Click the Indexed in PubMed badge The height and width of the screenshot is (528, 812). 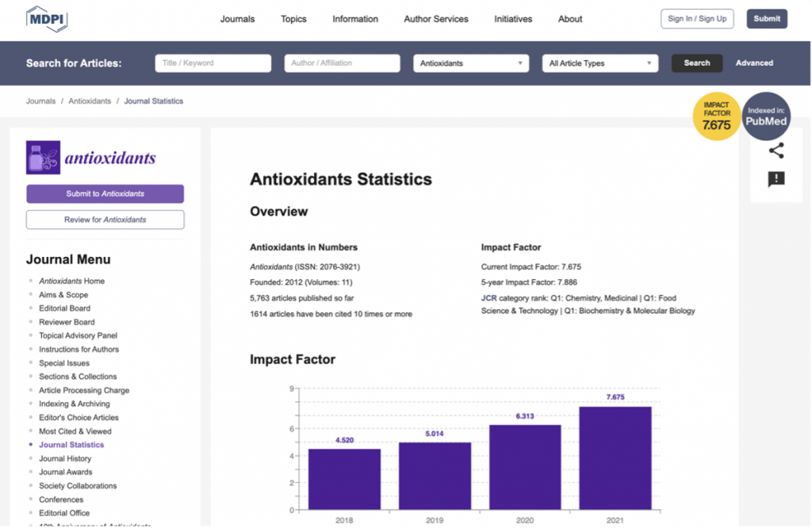click(x=766, y=117)
